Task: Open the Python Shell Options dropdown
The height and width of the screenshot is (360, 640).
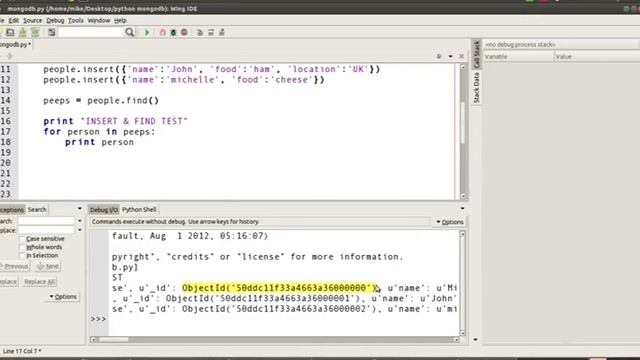Action: (450, 222)
